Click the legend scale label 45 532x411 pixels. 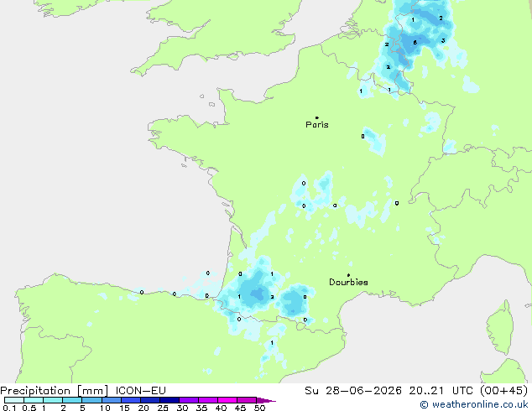tap(240, 408)
